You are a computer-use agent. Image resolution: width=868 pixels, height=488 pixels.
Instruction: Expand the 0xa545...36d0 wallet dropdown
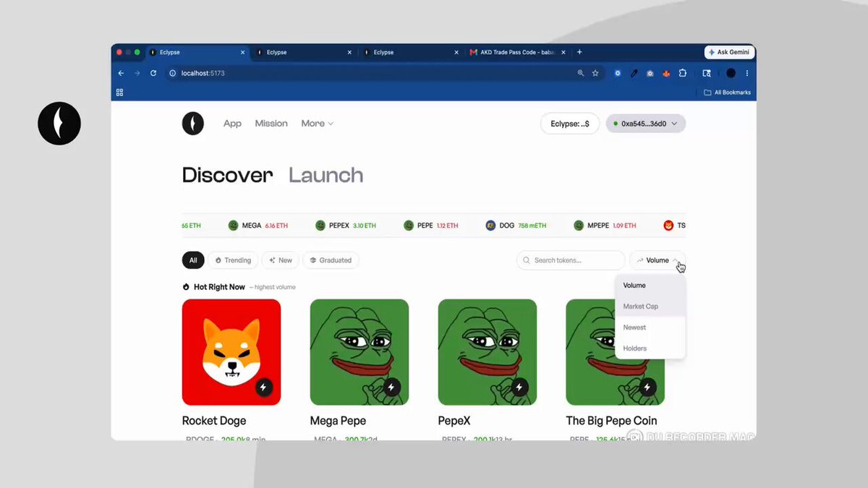coord(645,124)
